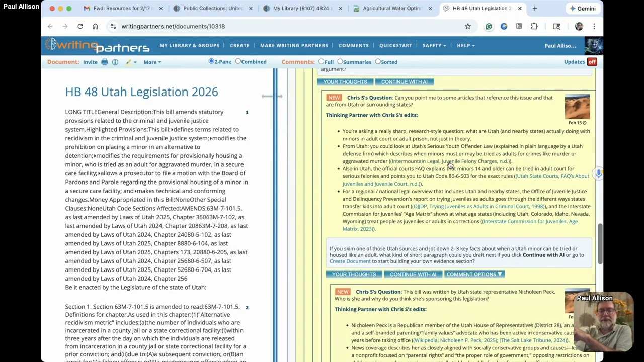Click the top Continue With AI button
The image size is (644, 362).
(x=405, y=81)
